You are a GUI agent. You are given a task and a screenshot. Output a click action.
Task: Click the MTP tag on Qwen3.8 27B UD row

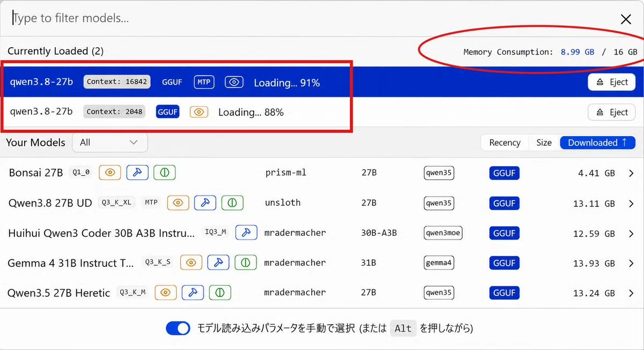coord(151,203)
